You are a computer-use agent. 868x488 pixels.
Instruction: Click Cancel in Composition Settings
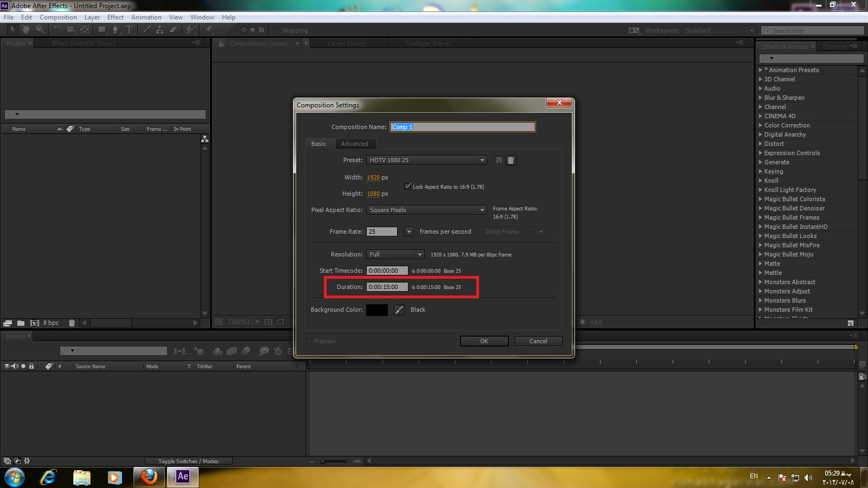538,341
